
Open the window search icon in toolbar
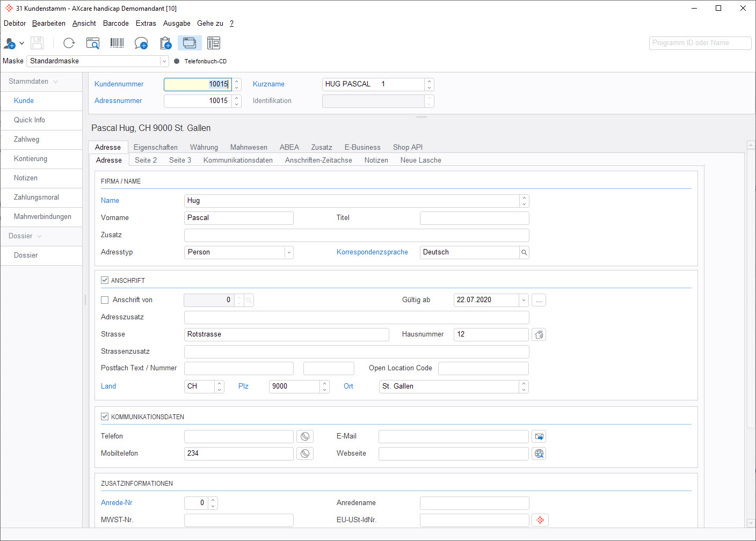click(93, 43)
